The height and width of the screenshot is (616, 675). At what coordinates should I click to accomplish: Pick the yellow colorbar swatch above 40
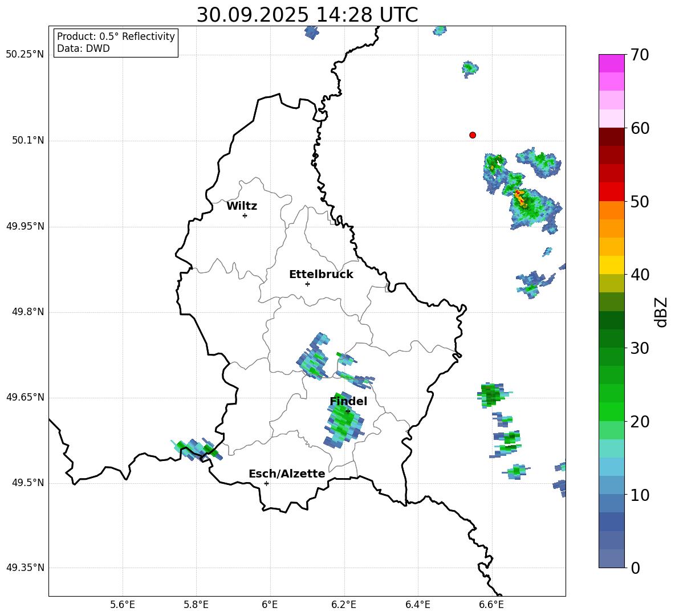tap(612, 265)
